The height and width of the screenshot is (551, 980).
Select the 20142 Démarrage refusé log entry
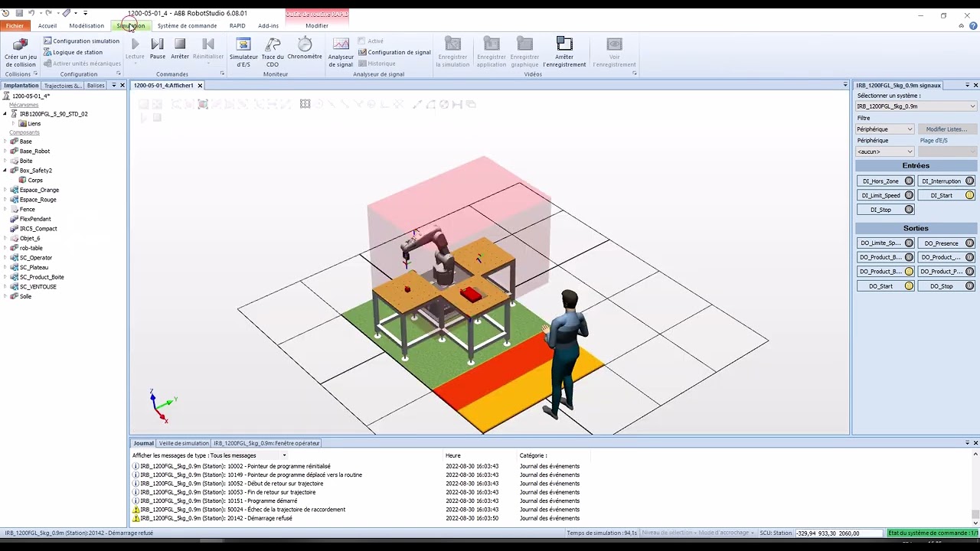[x=216, y=518]
